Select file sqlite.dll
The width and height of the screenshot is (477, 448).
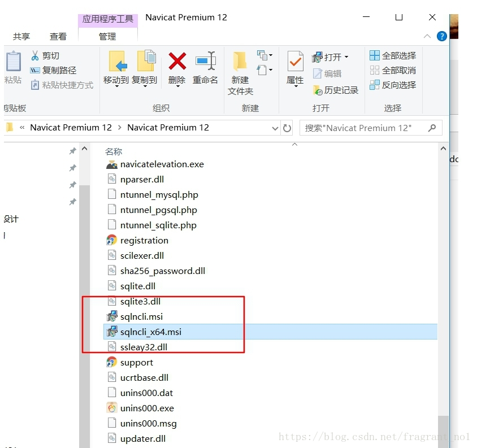point(138,286)
